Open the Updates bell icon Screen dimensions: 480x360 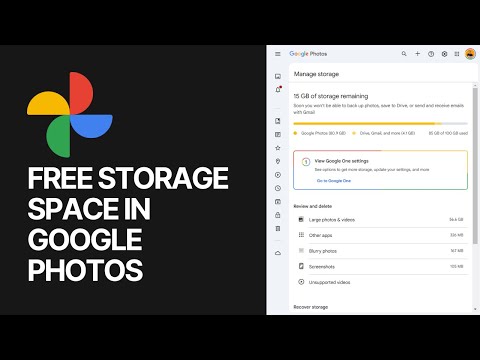pyautogui.click(x=278, y=90)
